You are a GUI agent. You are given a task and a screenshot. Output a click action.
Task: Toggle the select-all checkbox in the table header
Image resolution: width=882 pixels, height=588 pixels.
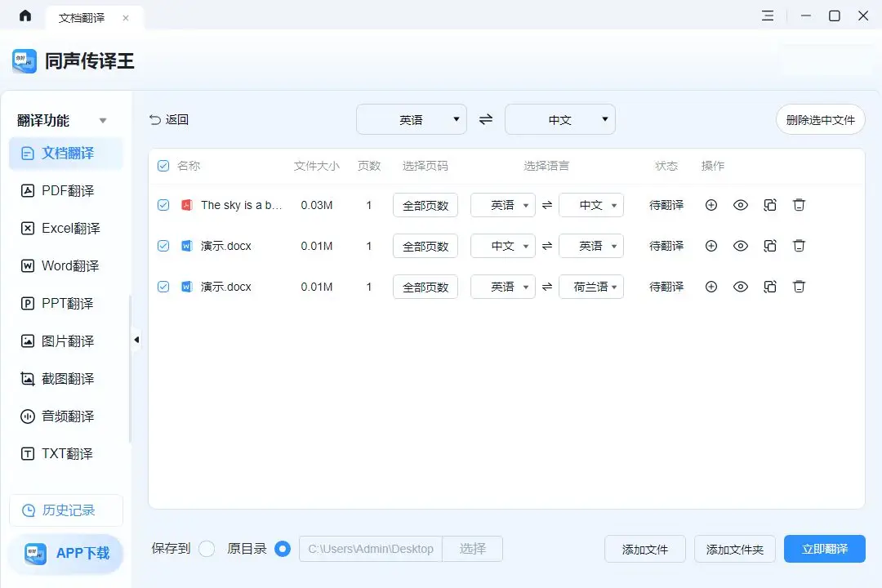pyautogui.click(x=163, y=165)
